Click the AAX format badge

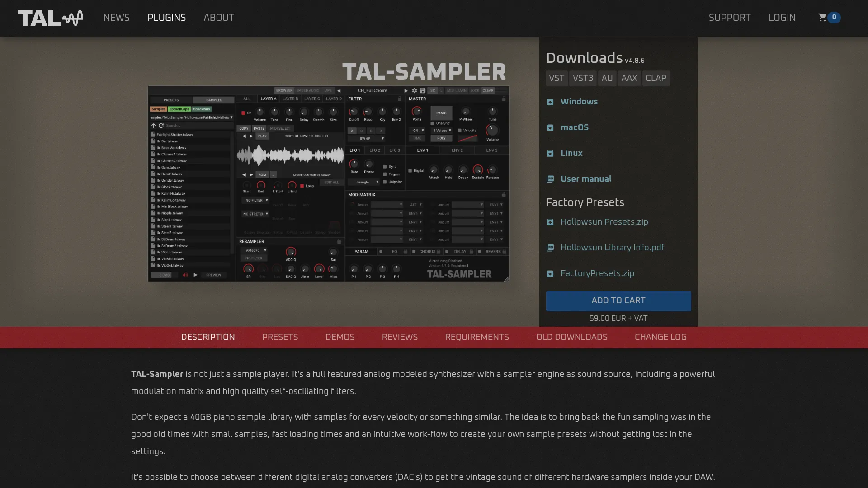click(x=629, y=78)
